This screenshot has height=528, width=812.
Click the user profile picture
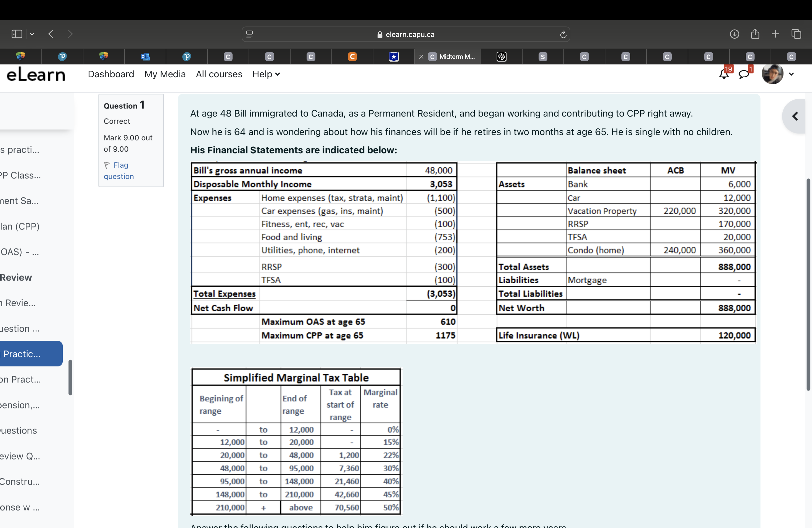click(773, 74)
